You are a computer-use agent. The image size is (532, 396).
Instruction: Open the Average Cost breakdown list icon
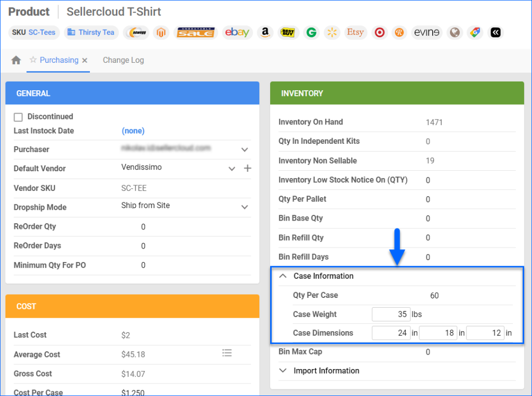coord(227,352)
